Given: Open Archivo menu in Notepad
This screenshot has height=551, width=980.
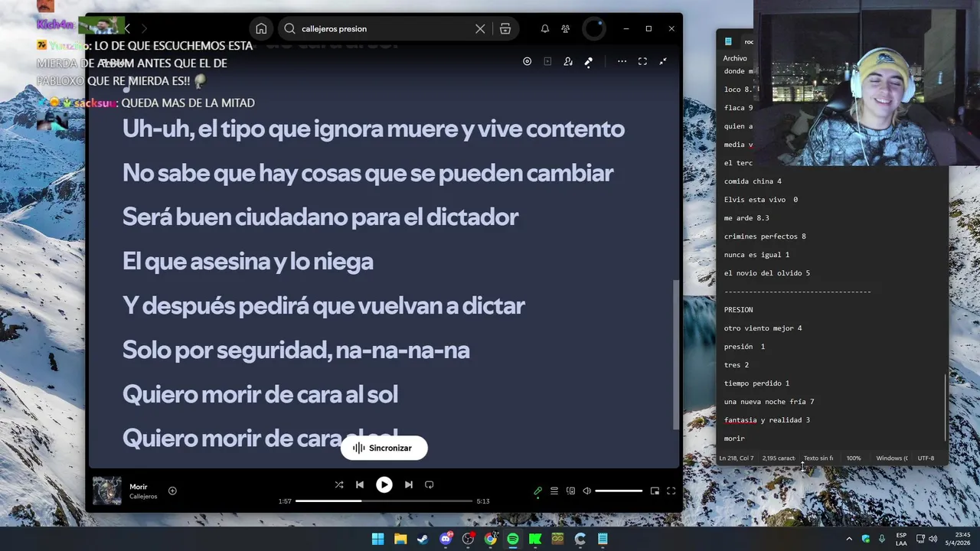Looking at the screenshot, I should point(734,58).
